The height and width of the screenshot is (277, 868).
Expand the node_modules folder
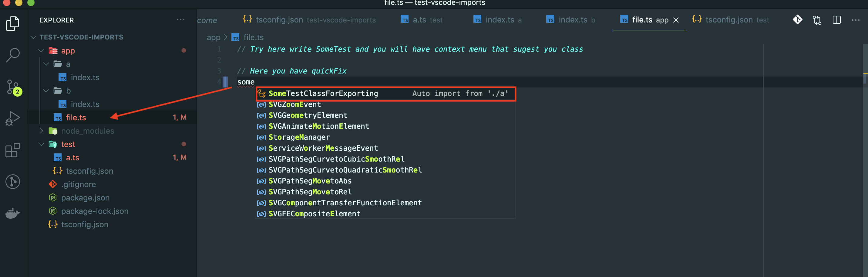tap(41, 131)
